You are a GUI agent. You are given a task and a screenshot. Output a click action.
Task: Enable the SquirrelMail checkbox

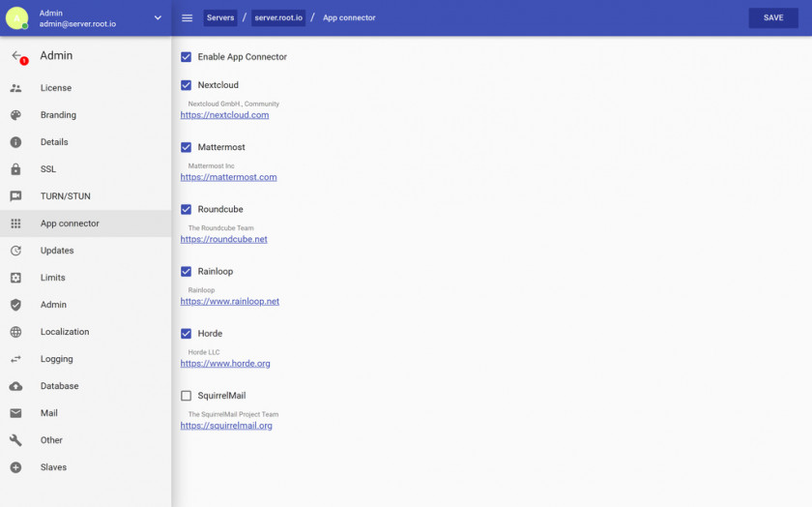tap(186, 396)
